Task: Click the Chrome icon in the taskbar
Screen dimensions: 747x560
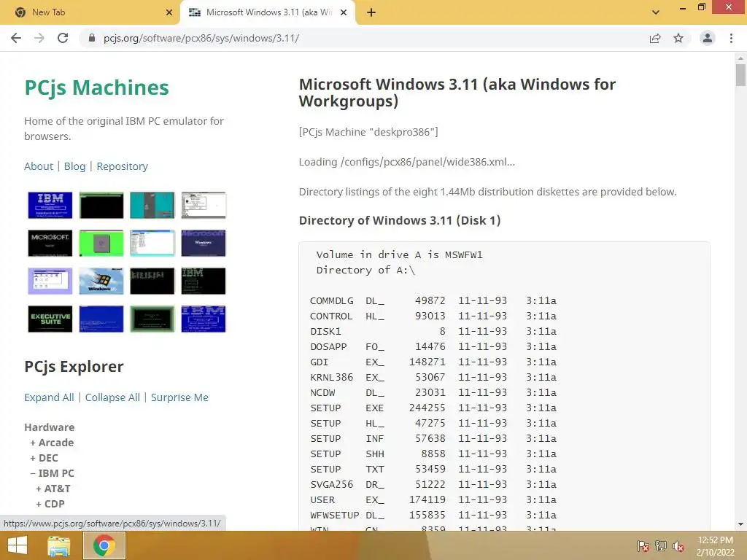Action: point(104,545)
